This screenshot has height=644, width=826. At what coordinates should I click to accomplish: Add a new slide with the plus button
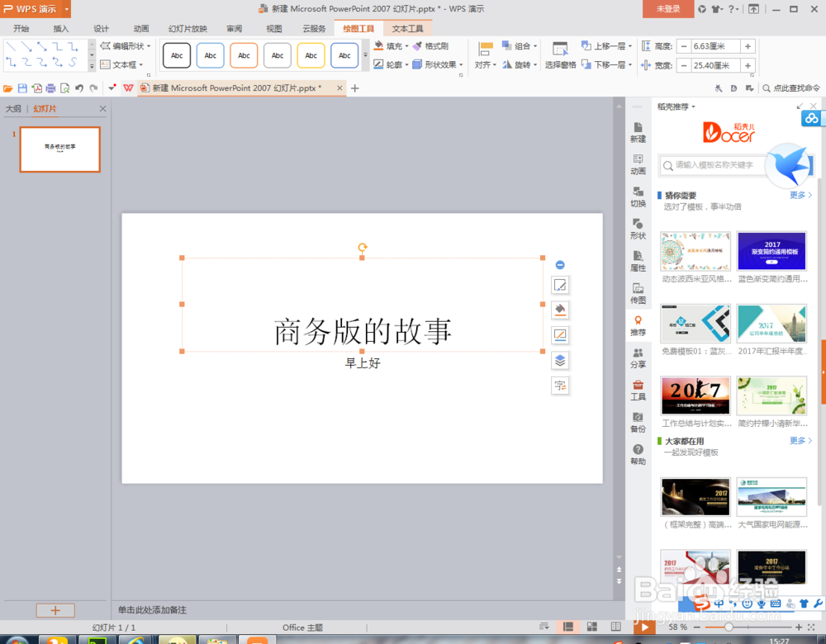click(x=55, y=609)
